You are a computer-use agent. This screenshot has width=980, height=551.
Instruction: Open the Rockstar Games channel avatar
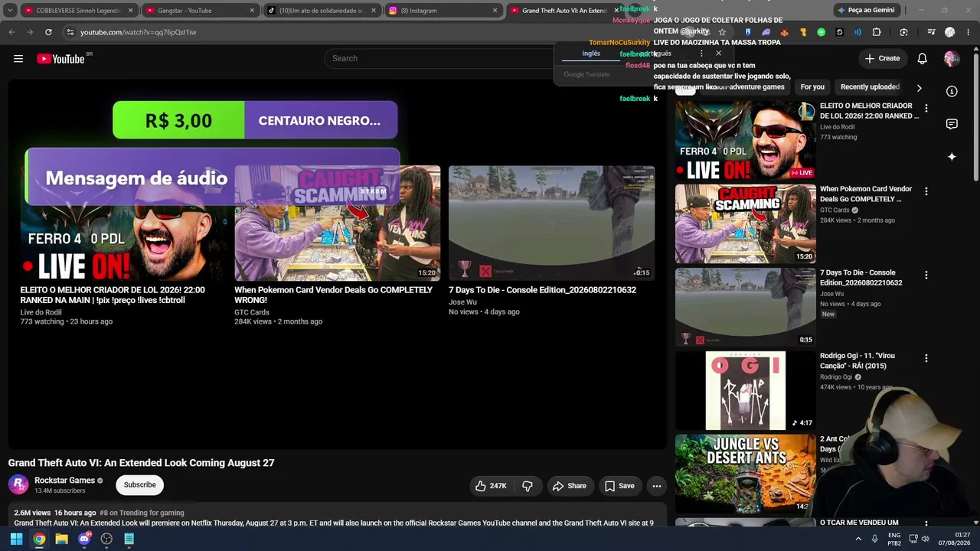[x=18, y=484]
